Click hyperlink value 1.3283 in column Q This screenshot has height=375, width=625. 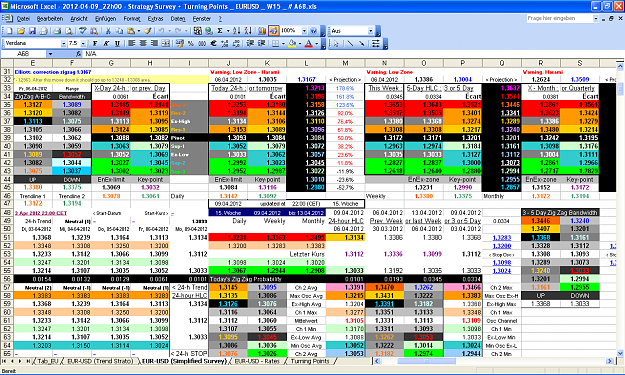[502, 238]
